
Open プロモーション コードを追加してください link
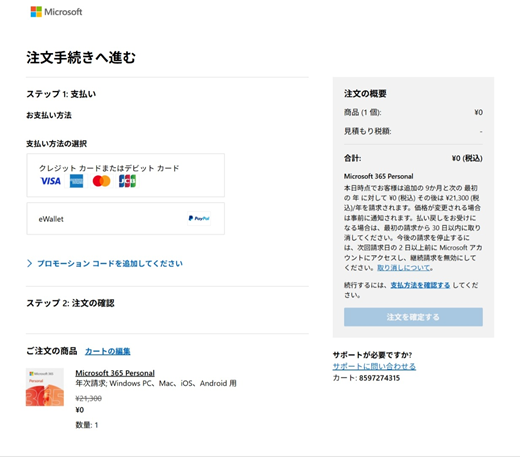click(x=110, y=263)
